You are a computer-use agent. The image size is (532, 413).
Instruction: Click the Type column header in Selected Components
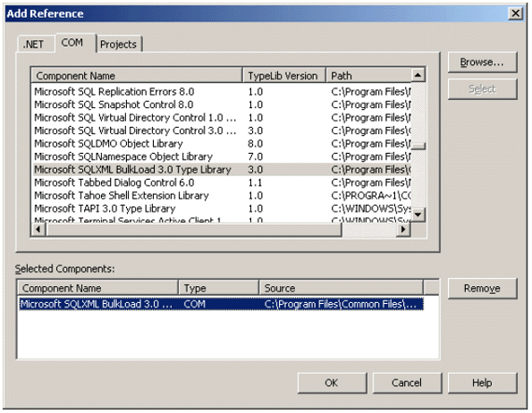point(218,288)
